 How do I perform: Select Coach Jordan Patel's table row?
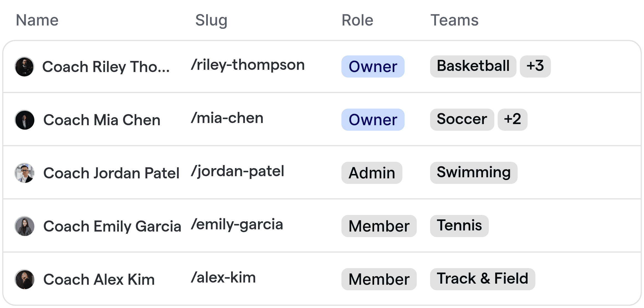[x=305, y=173]
